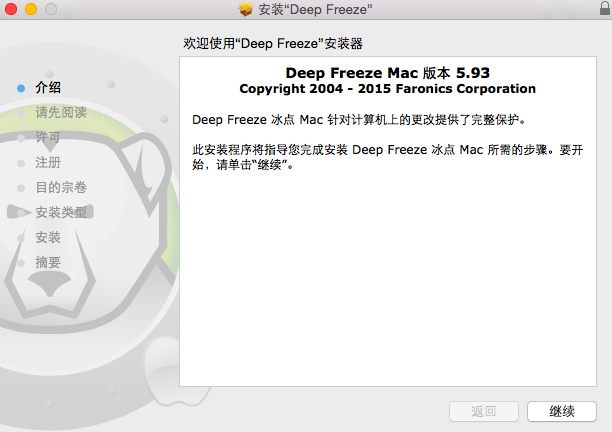
Task: Click the sentence starting Deep Freeze 冰点 Mac 针对计算机
Action: click(359, 119)
